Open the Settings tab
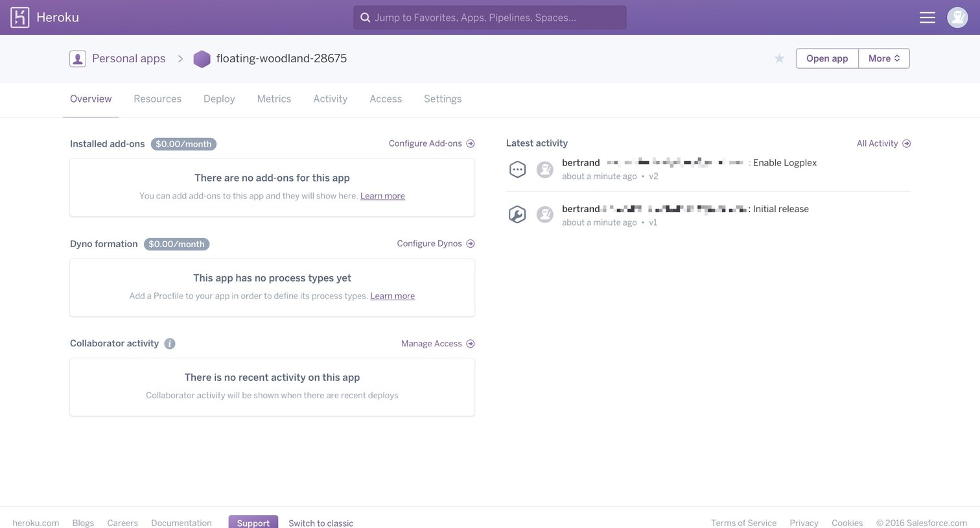Viewport: 980px width, 528px height. tap(443, 99)
